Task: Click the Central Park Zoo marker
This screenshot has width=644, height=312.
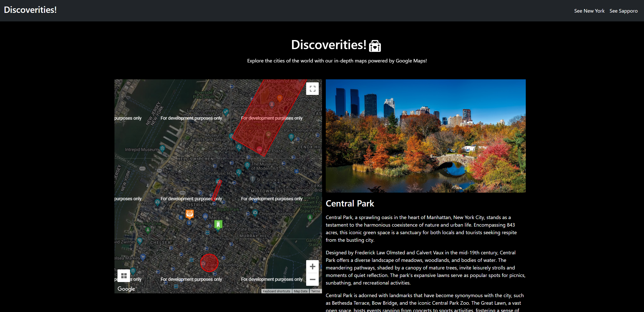Action: [x=269, y=134]
